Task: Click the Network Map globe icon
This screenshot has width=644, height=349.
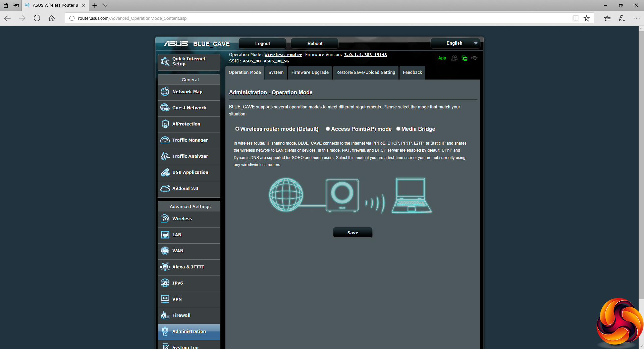Action: pyautogui.click(x=165, y=92)
